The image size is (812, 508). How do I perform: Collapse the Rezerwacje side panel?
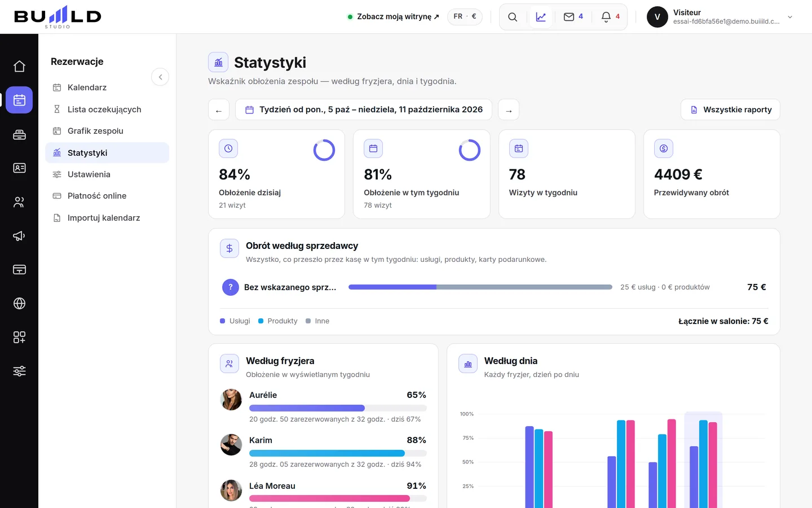click(x=160, y=77)
